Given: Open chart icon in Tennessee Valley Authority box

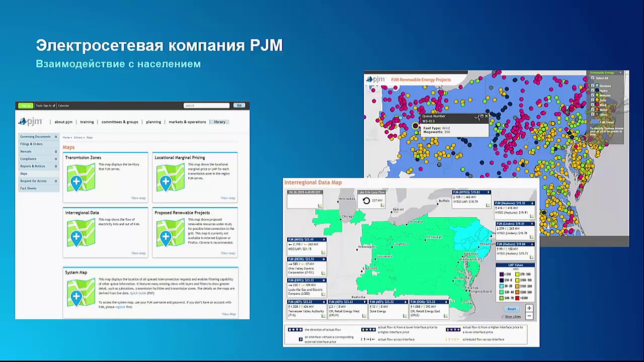Looking at the screenshot, I should [323, 315].
